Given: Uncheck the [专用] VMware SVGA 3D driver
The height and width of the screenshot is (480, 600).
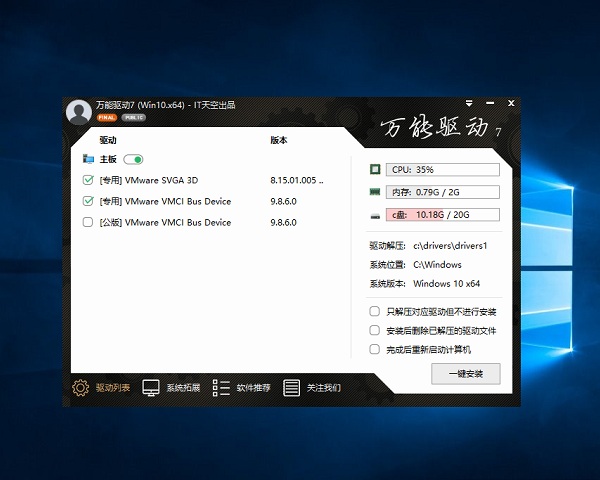Looking at the screenshot, I should pos(88,180).
